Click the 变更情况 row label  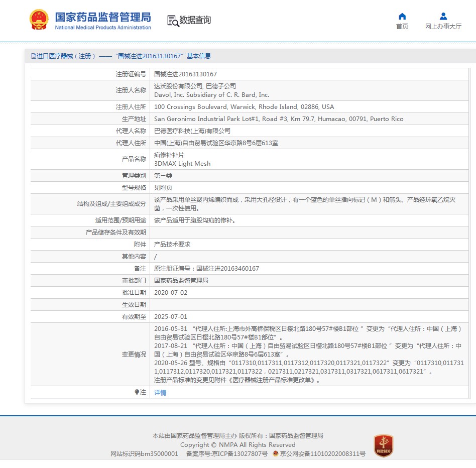pyautogui.click(x=134, y=354)
